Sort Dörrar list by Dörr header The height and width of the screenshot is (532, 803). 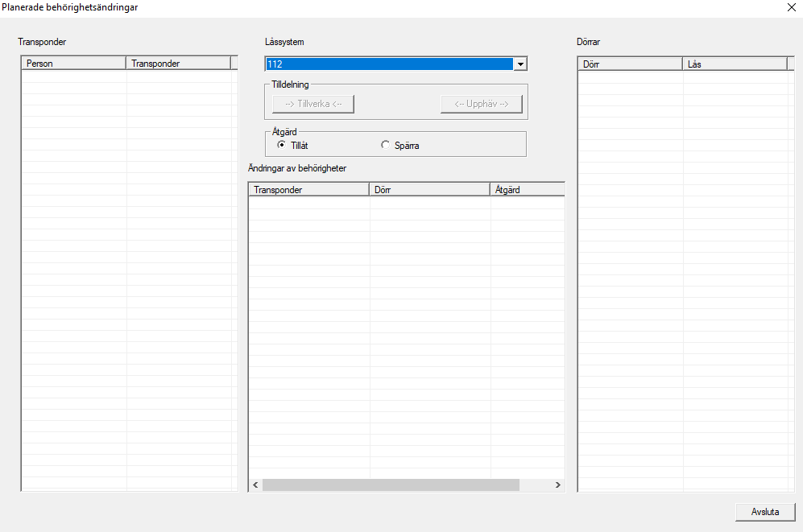(x=630, y=63)
